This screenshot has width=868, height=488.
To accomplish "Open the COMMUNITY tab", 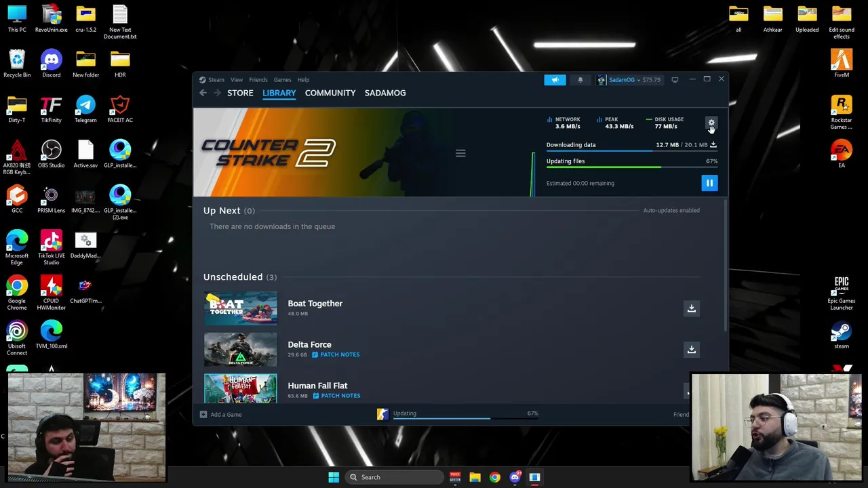I will [330, 93].
